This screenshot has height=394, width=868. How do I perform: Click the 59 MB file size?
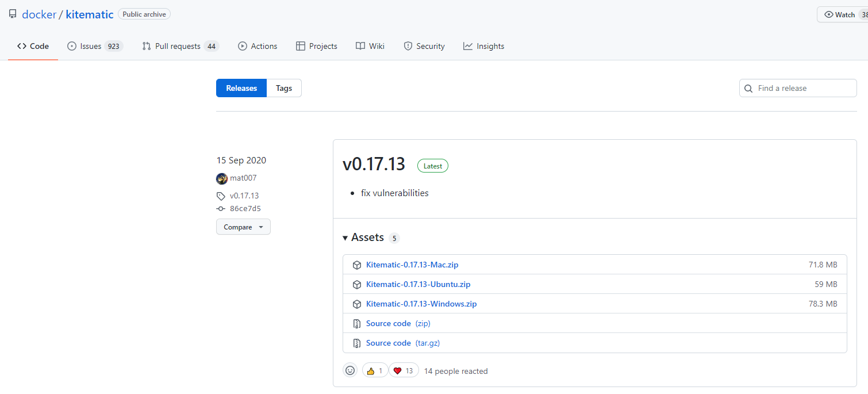click(826, 285)
